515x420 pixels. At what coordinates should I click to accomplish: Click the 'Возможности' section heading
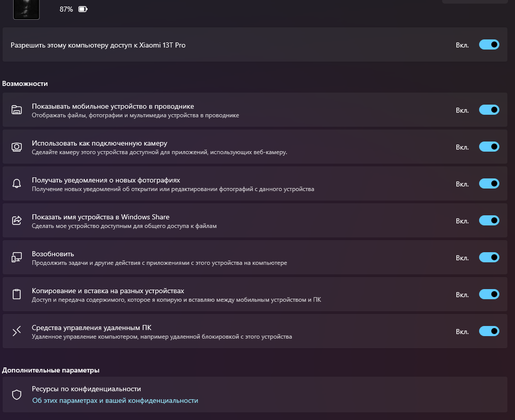pos(25,84)
